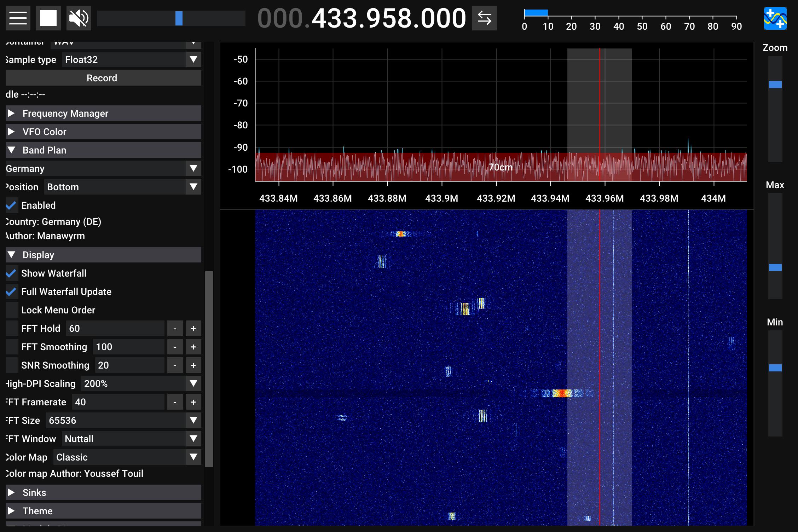Screen dimensions: 798x532
Task: Click the side menu scrollbar thumb
Action: pos(209,369)
